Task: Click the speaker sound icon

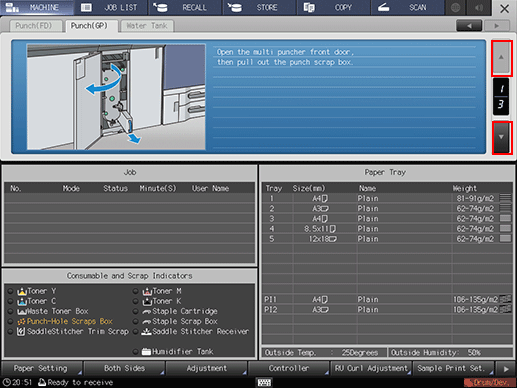Action: pyautogui.click(x=479, y=7)
